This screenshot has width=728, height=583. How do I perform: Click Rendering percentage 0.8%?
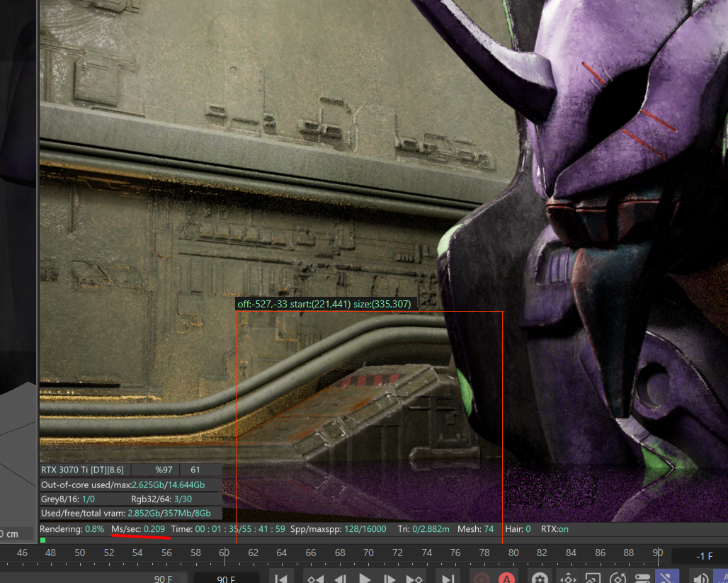pos(95,529)
